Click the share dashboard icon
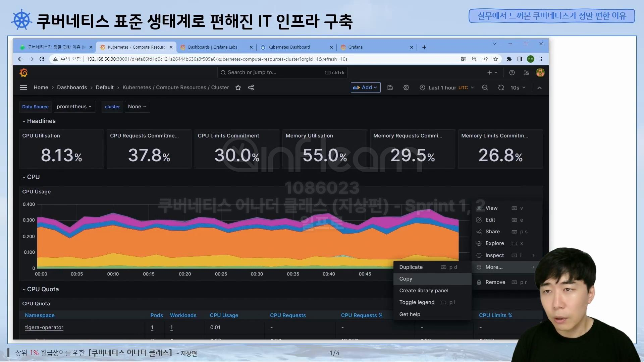Image resolution: width=644 pixels, height=362 pixels. click(251, 87)
